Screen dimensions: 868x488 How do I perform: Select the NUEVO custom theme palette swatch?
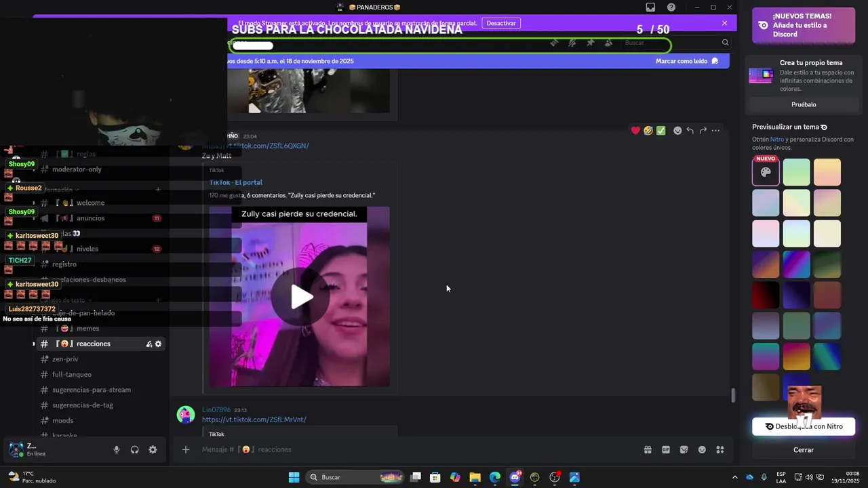(x=766, y=172)
